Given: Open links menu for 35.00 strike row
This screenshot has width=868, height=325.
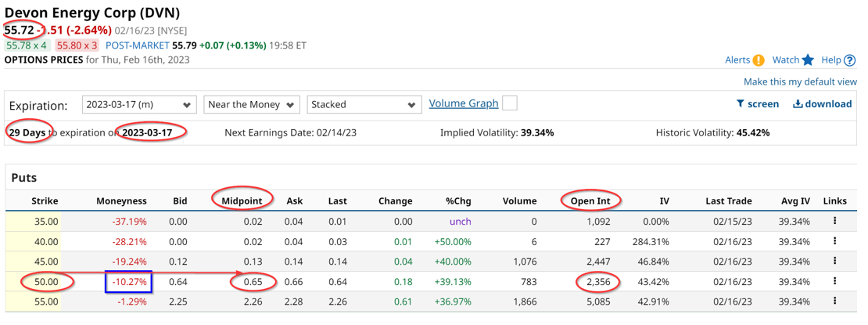Looking at the screenshot, I should click(834, 222).
